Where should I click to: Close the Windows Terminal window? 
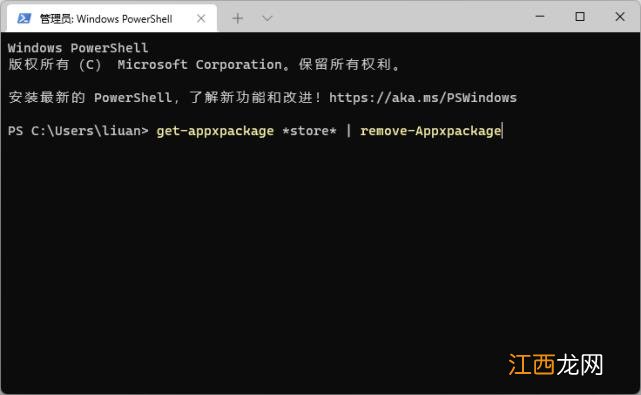click(620, 17)
